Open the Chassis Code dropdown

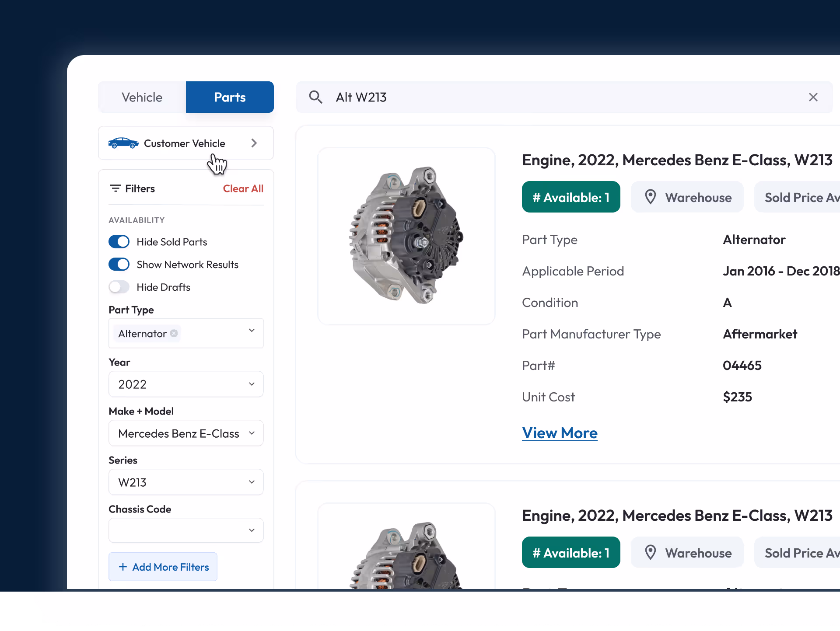(x=186, y=530)
